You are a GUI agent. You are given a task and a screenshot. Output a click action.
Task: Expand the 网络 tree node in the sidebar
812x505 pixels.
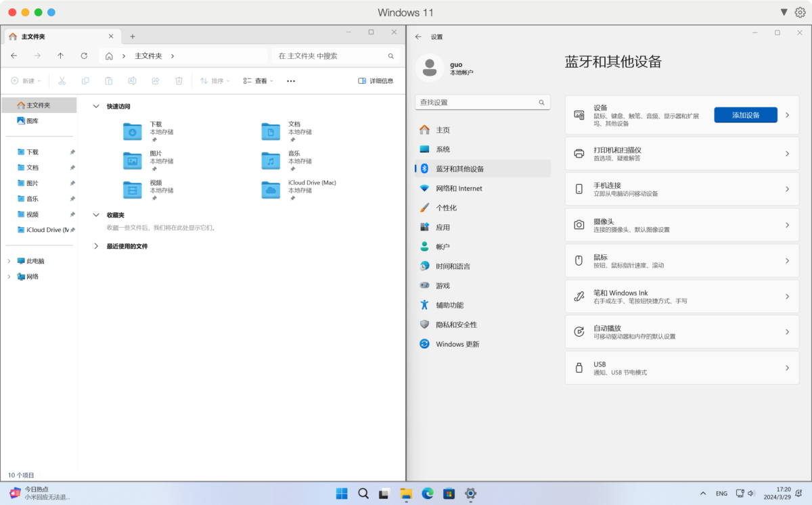coord(9,276)
